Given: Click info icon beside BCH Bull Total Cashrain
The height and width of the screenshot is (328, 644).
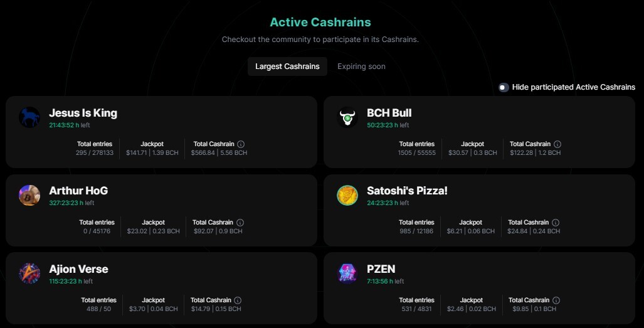Looking at the screenshot, I should coord(557,144).
